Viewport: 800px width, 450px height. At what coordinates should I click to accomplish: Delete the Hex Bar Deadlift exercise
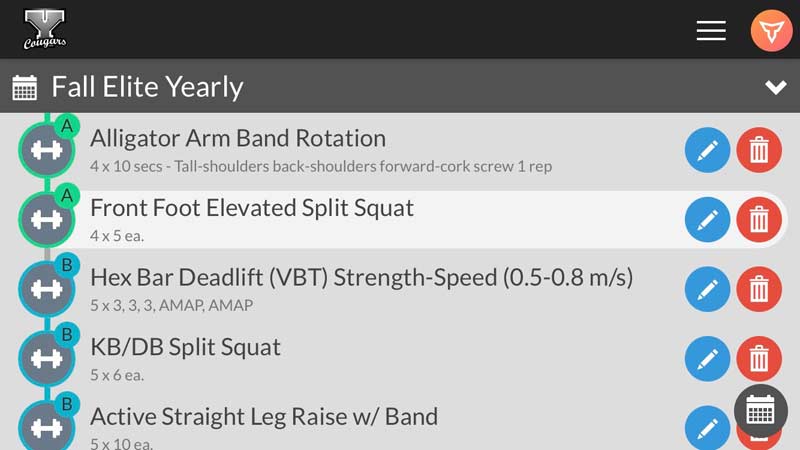pyautogui.click(x=759, y=289)
